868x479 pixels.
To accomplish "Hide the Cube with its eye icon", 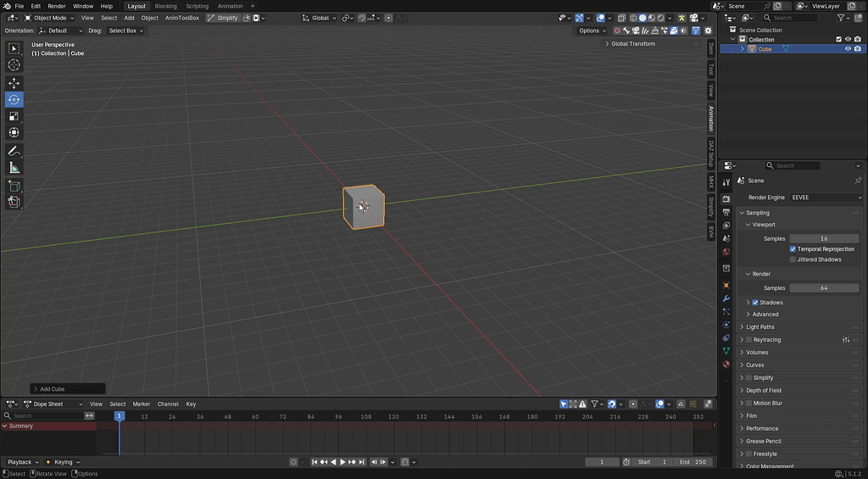I will tap(848, 48).
